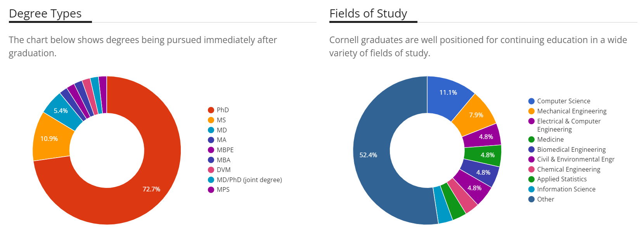Click the Applied Statistics legend label
The height and width of the screenshot is (231, 644).
pyautogui.click(x=561, y=179)
